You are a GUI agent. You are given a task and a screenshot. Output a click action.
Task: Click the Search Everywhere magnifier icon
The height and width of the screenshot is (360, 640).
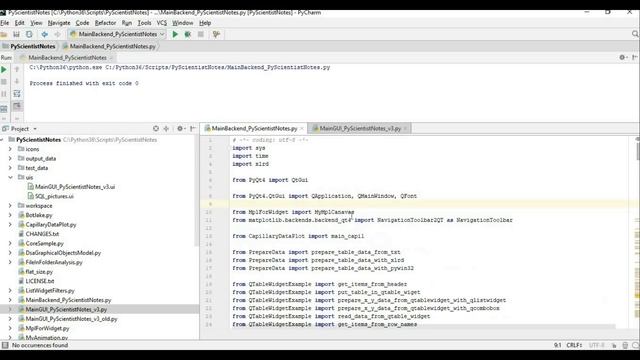pyautogui.click(x=635, y=34)
